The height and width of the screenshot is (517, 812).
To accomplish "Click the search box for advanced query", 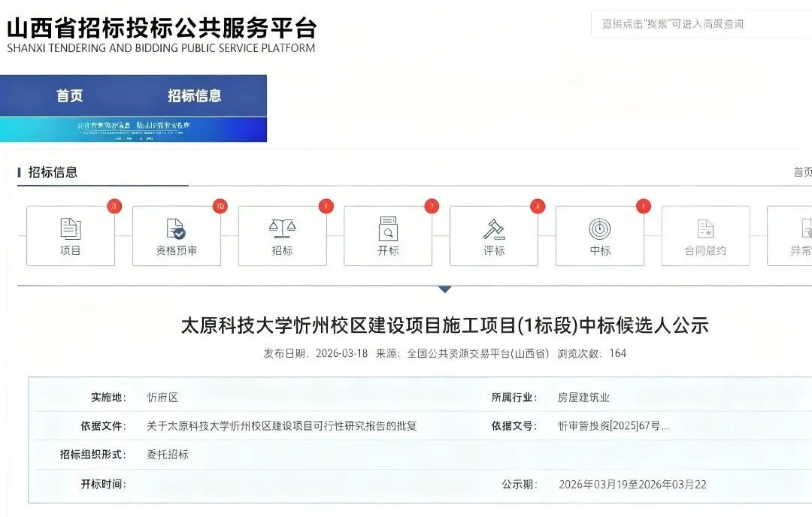I will [701, 24].
